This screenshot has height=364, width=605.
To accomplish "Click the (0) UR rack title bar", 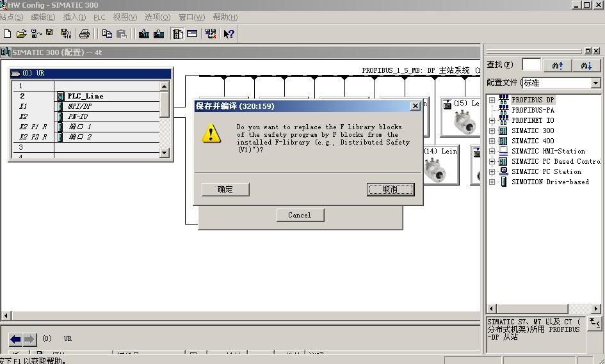I will 90,74.
